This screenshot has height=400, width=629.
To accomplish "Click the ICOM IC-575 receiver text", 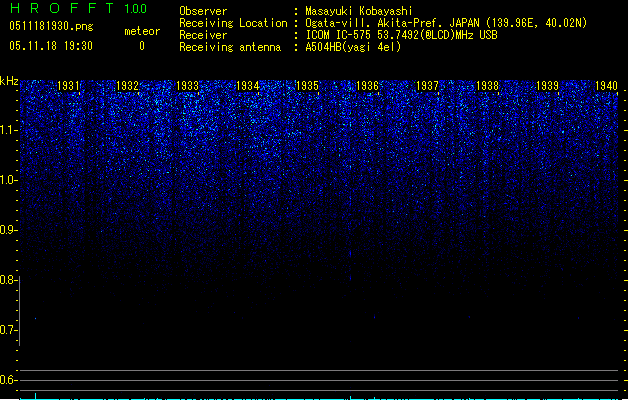I will (x=401, y=35).
